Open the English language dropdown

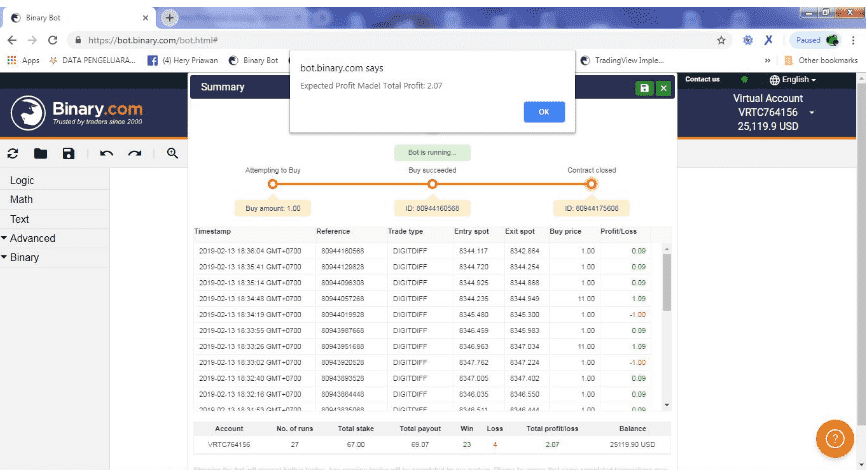793,80
